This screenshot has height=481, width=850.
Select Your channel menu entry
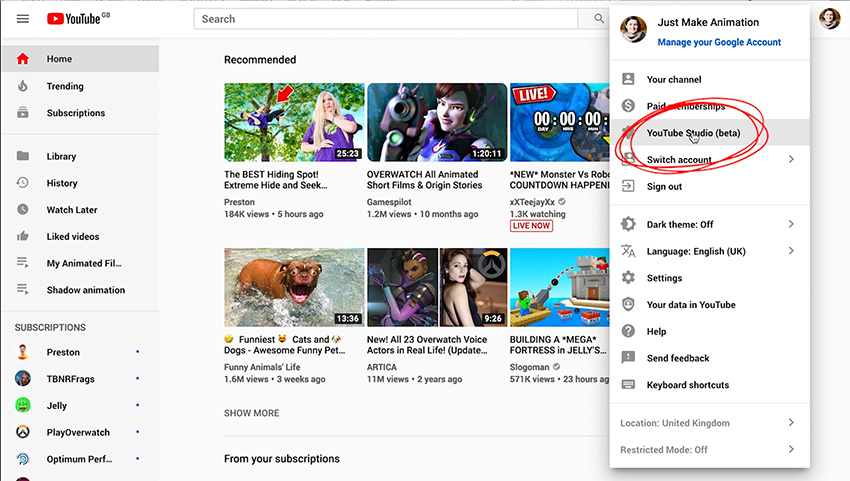(710, 79)
